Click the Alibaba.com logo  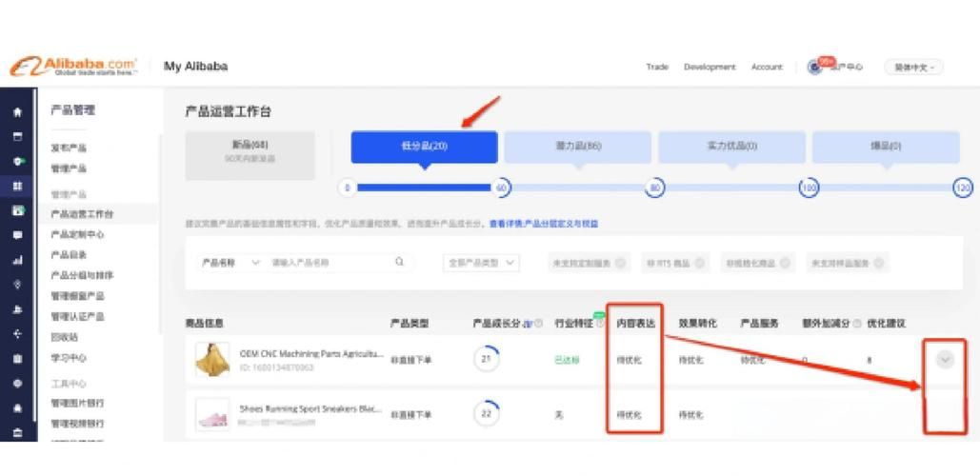coord(73,67)
